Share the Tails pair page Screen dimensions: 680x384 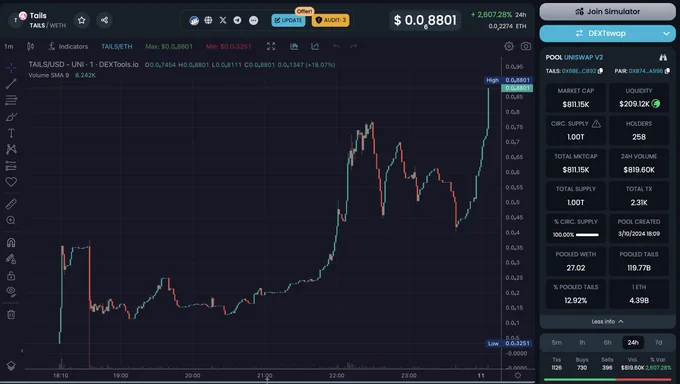coord(104,20)
